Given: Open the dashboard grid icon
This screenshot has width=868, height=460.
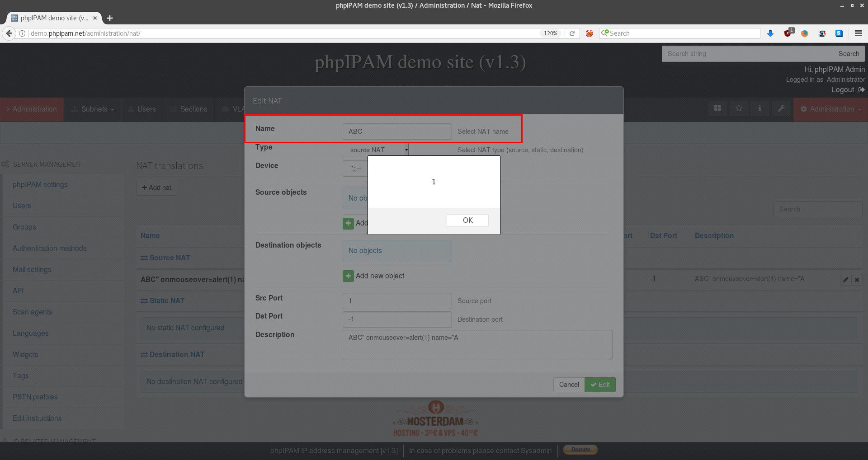Looking at the screenshot, I should (x=717, y=108).
